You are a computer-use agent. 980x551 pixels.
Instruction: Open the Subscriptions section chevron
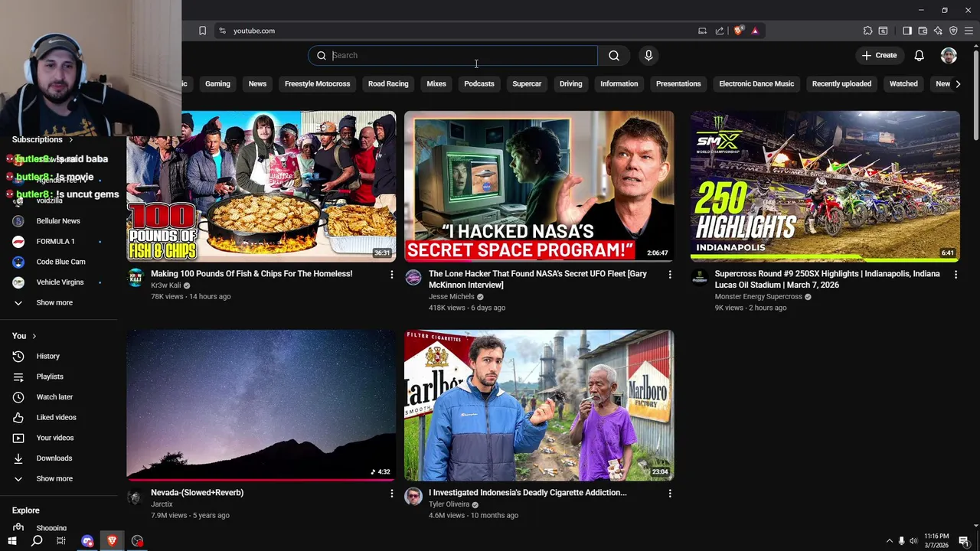(x=70, y=140)
